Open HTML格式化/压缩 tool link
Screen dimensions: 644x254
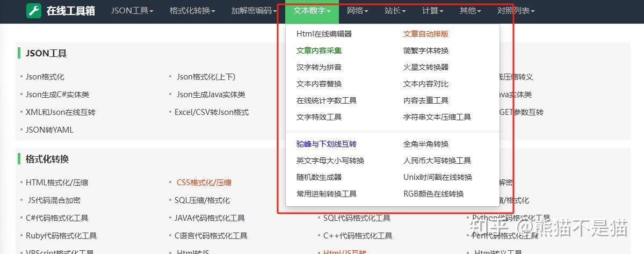tap(57, 183)
